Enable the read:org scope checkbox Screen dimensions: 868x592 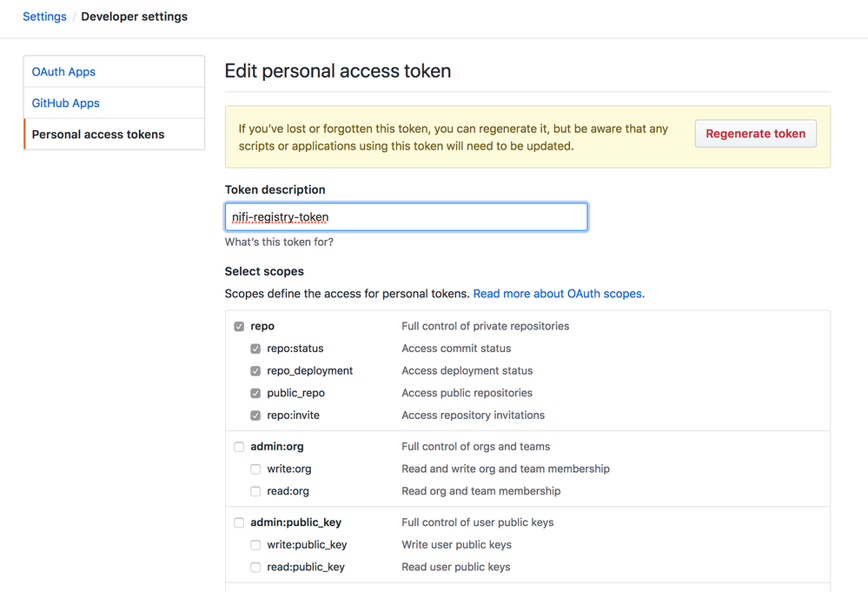point(255,491)
